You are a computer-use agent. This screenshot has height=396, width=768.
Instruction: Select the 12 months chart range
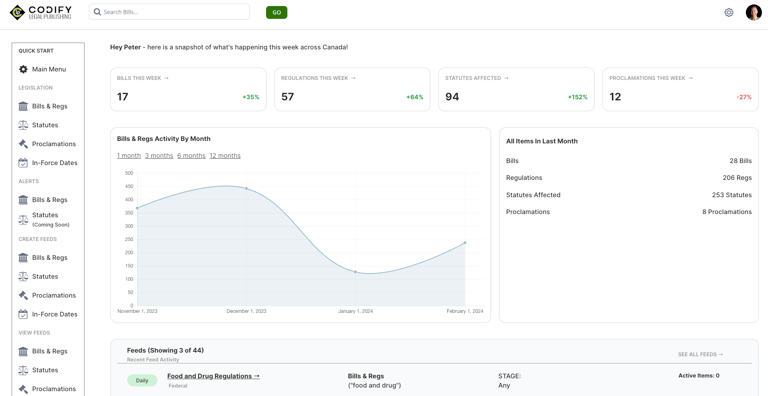tap(225, 155)
